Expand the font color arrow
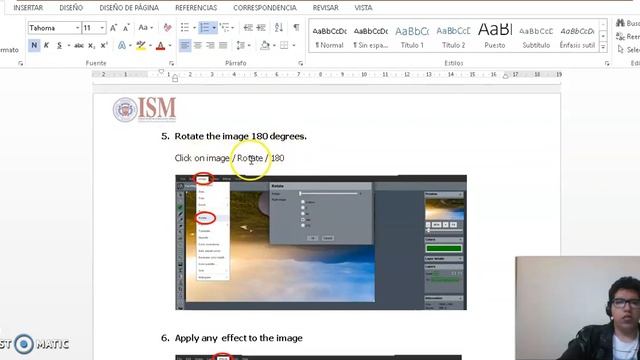640x360 pixels. [x=170, y=45]
